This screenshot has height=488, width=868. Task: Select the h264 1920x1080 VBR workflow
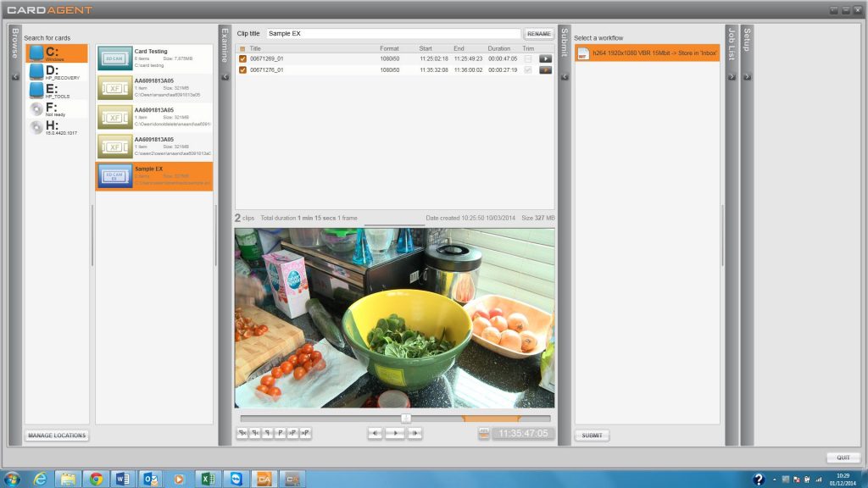pyautogui.click(x=647, y=54)
